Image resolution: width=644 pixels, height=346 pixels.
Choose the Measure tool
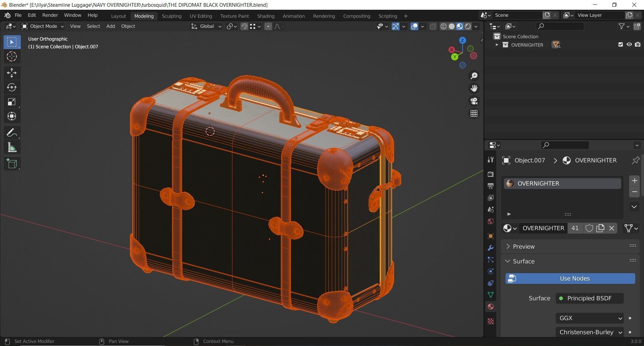point(12,147)
